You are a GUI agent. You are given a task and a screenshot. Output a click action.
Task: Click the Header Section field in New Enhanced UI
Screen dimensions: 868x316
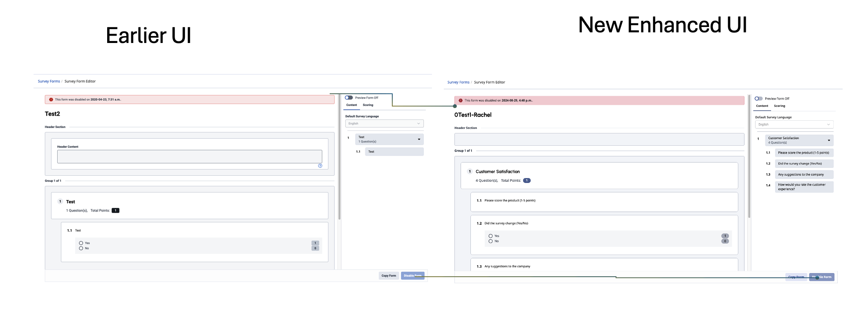[599, 139]
